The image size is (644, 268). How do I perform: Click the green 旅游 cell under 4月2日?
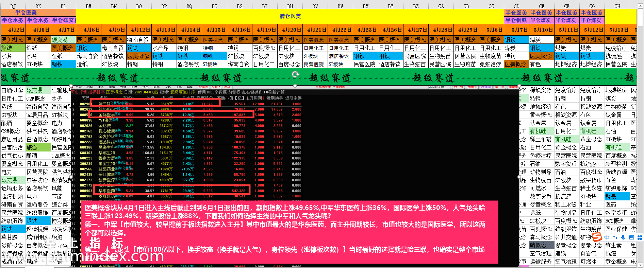click(13, 48)
